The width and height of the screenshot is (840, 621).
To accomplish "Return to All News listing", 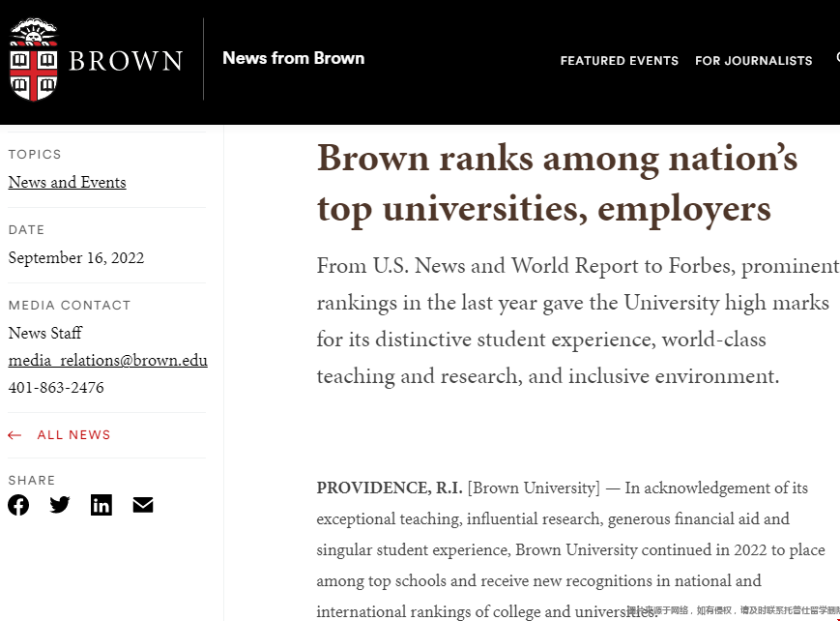I will point(73,435).
